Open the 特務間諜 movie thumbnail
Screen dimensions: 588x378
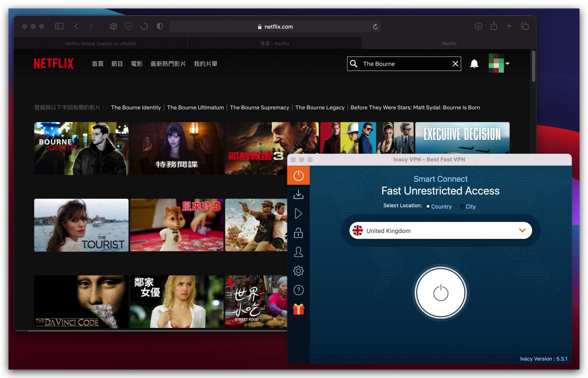pos(177,148)
